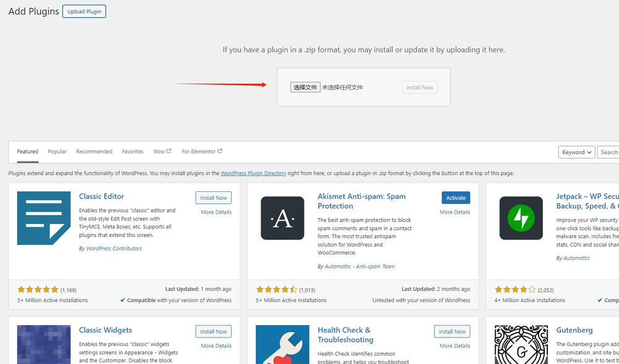This screenshot has height=364, width=619.
Task: Open the Favorites tab
Action: click(x=132, y=152)
